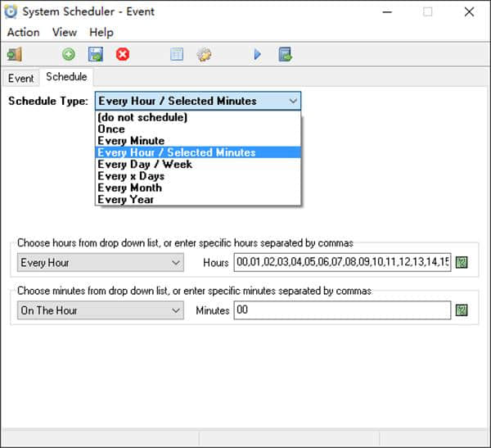The height and width of the screenshot is (448, 491).
Task: Expand the Every Hour dropdown
Action: pyautogui.click(x=176, y=263)
